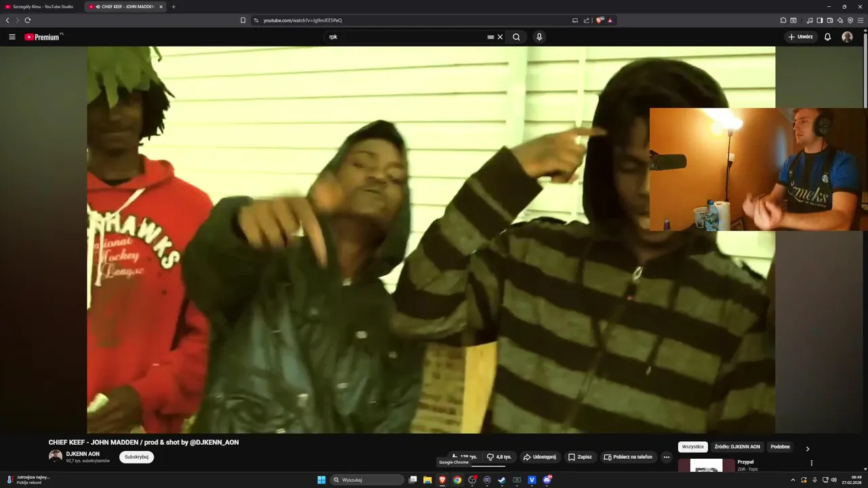Open Przypał video options three dots

(812, 463)
